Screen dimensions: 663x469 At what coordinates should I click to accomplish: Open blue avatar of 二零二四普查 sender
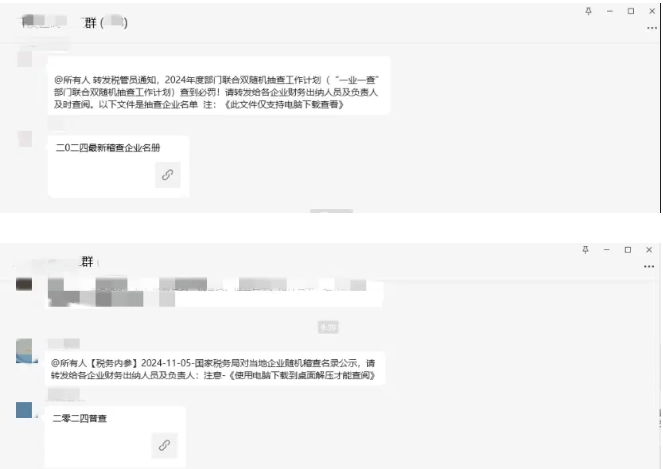pyautogui.click(x=24, y=410)
